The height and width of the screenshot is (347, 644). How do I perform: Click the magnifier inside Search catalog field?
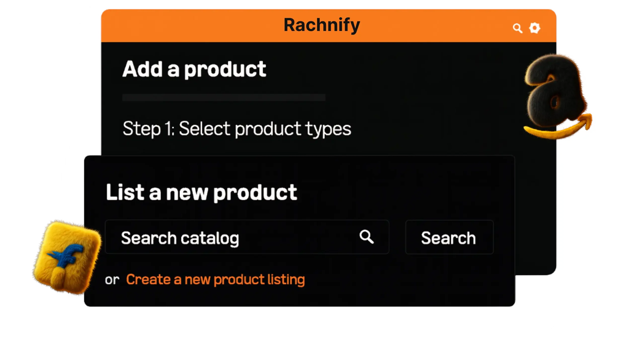point(366,237)
